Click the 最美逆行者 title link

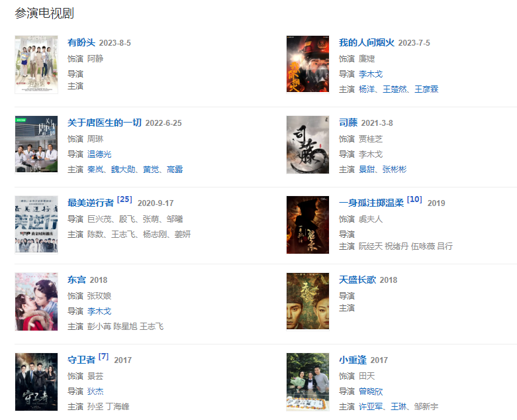[90, 203]
